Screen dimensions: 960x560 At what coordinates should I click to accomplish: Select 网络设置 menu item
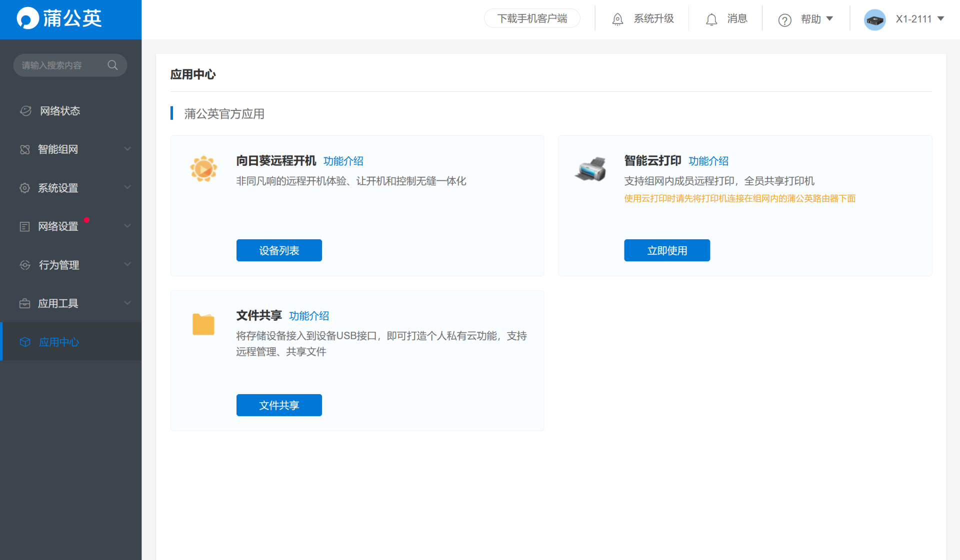click(x=71, y=226)
